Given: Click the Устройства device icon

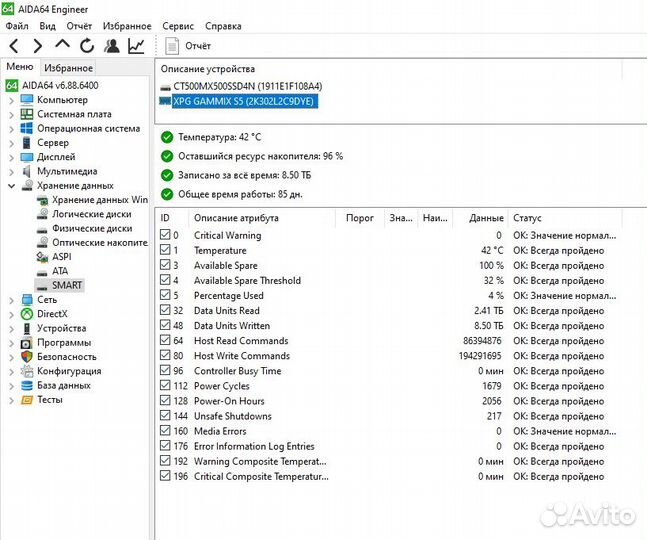Looking at the screenshot, I should pos(27,328).
